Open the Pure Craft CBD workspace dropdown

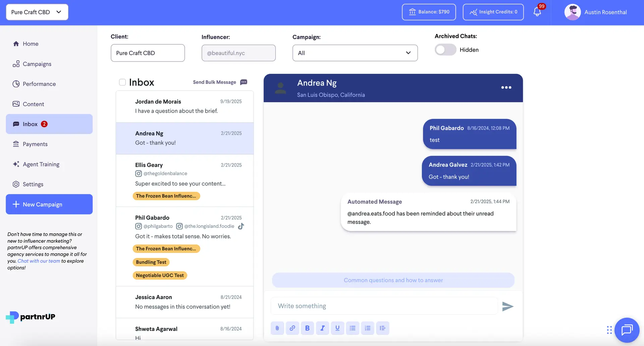37,12
